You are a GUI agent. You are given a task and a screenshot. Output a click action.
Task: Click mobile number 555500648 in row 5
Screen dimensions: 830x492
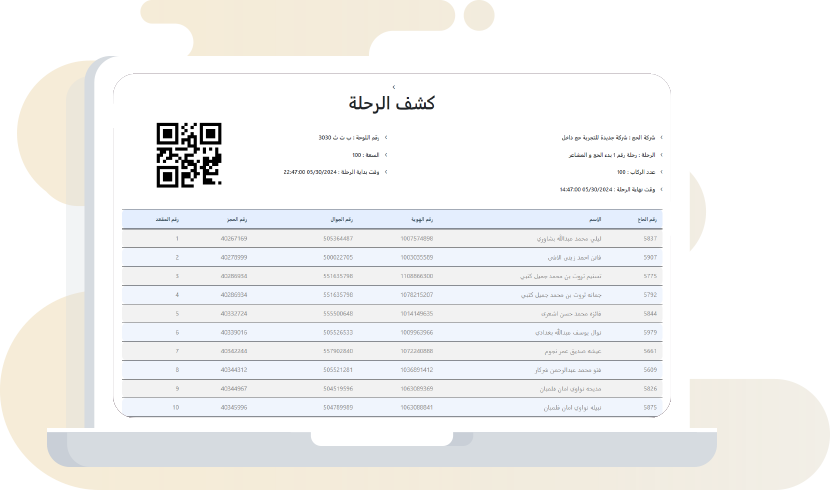coord(338,313)
